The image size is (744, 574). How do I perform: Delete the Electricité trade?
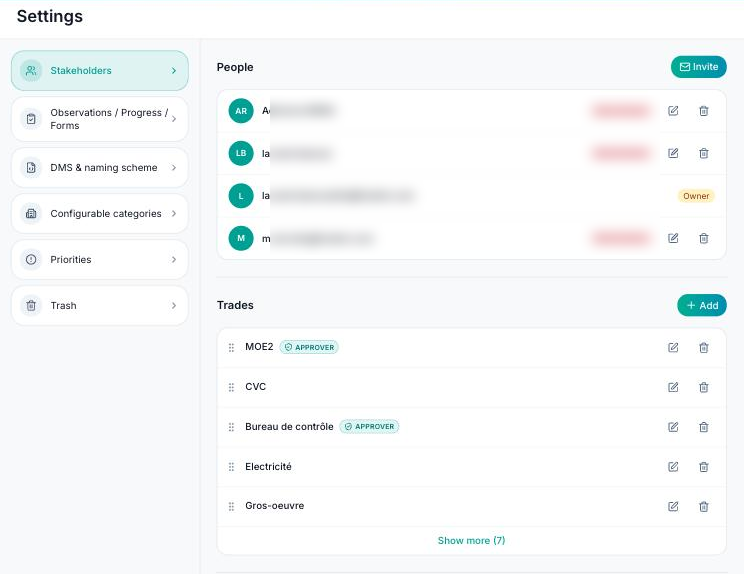click(x=704, y=467)
